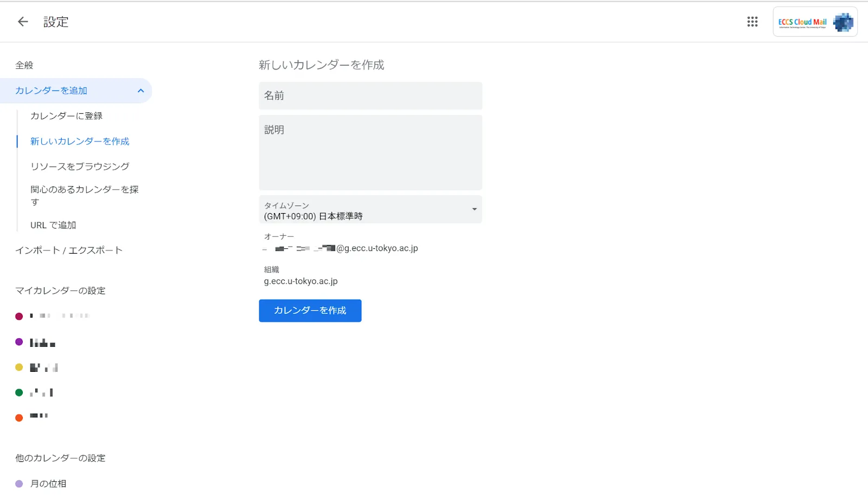Collapse the カレンダーを追加 section

[x=141, y=91]
